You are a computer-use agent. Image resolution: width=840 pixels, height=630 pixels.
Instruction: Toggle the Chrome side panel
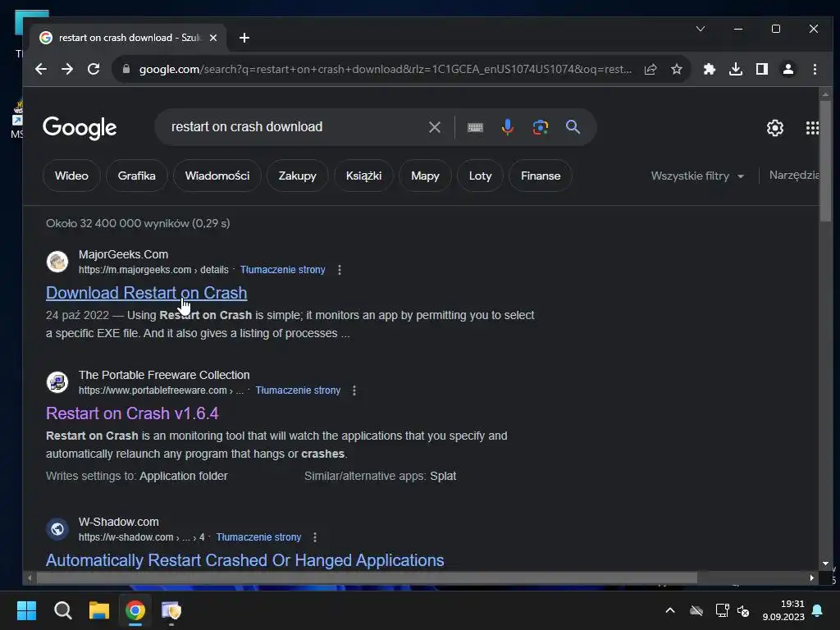click(x=762, y=69)
